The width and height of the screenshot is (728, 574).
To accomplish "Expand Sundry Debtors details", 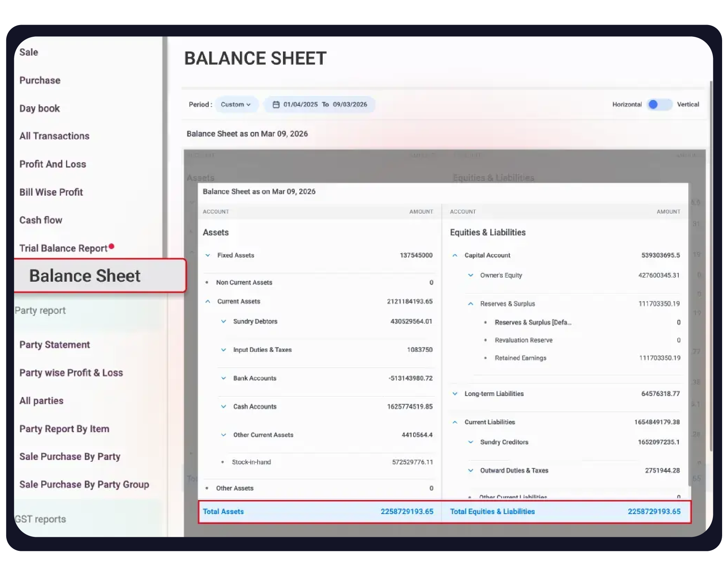I will (223, 321).
